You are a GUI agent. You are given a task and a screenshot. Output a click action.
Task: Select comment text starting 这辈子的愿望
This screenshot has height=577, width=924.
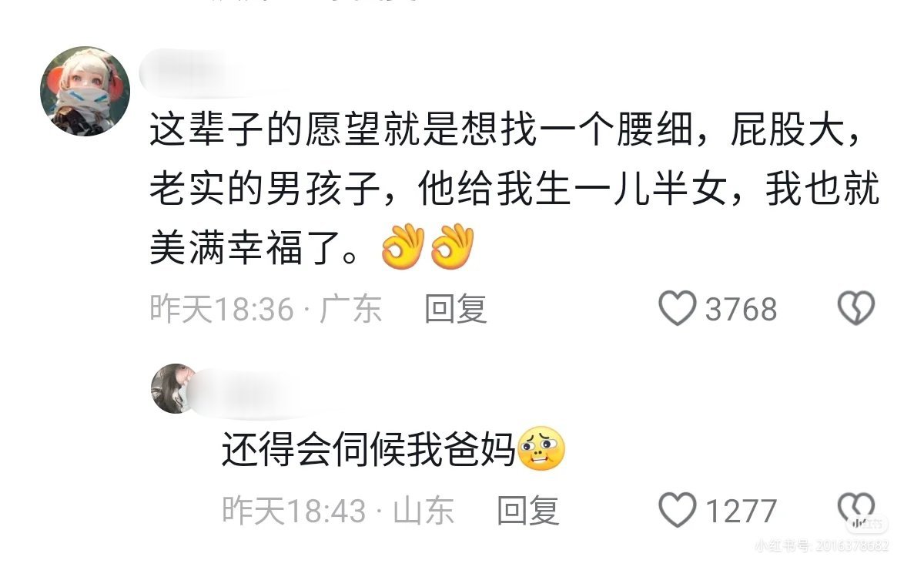(x=514, y=191)
